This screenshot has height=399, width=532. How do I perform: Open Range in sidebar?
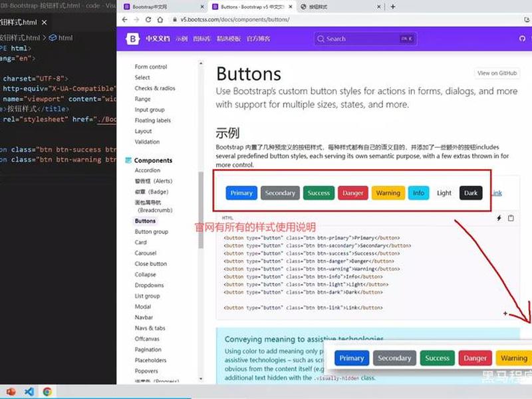(x=142, y=99)
